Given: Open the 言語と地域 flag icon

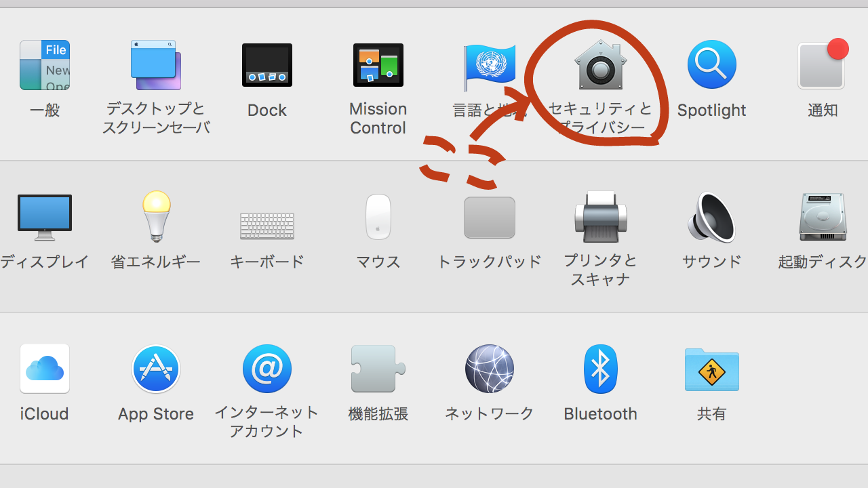Looking at the screenshot, I should coord(490,66).
